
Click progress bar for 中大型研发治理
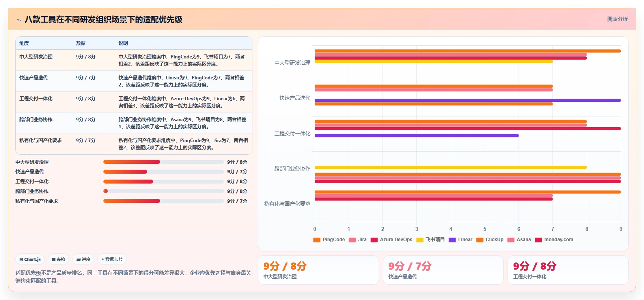(164, 162)
